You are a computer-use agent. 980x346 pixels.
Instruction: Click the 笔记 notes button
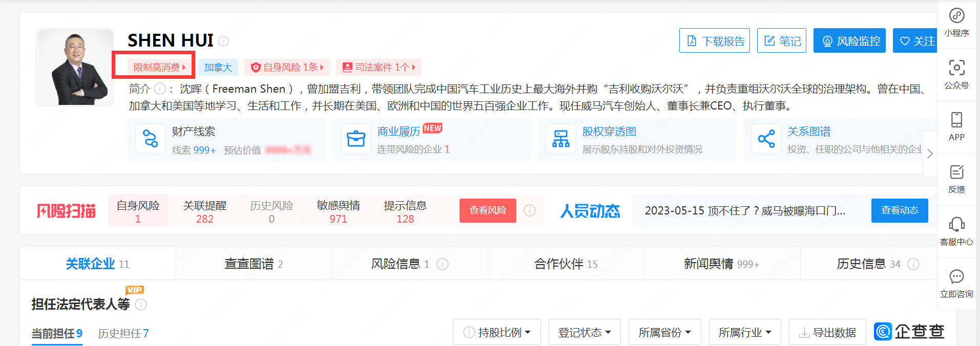782,40
